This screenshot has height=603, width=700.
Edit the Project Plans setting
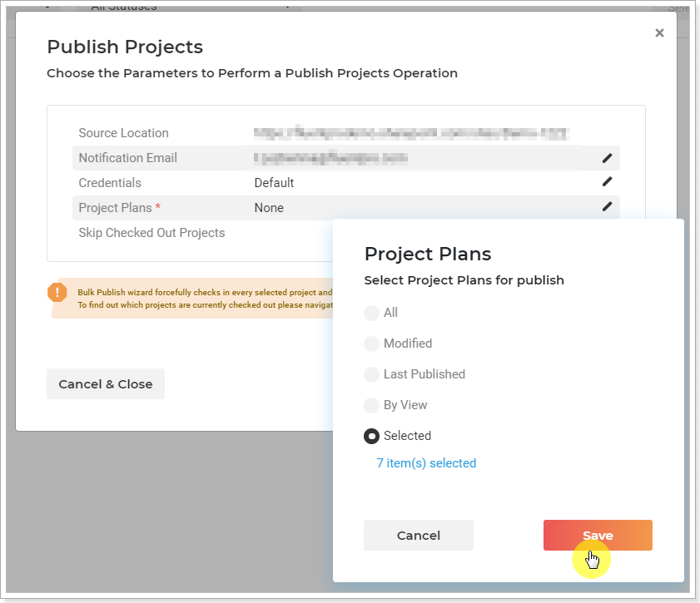click(x=607, y=206)
